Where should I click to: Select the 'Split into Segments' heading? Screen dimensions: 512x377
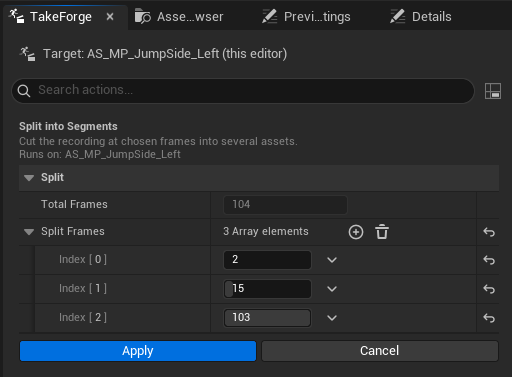68,127
